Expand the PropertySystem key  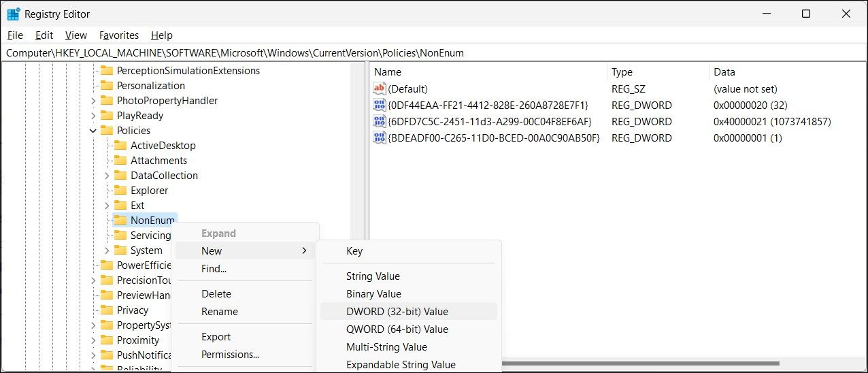pyautogui.click(x=93, y=325)
